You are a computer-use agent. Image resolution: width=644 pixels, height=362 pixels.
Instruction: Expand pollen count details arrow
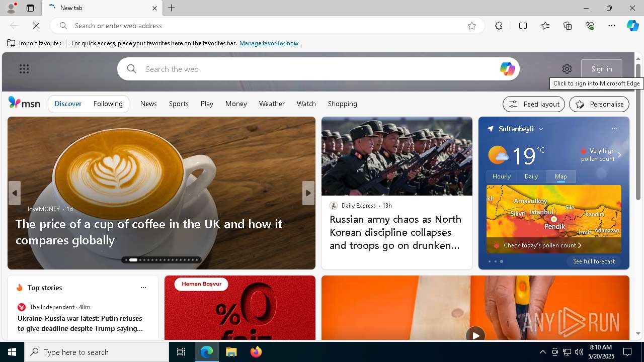coord(619,155)
